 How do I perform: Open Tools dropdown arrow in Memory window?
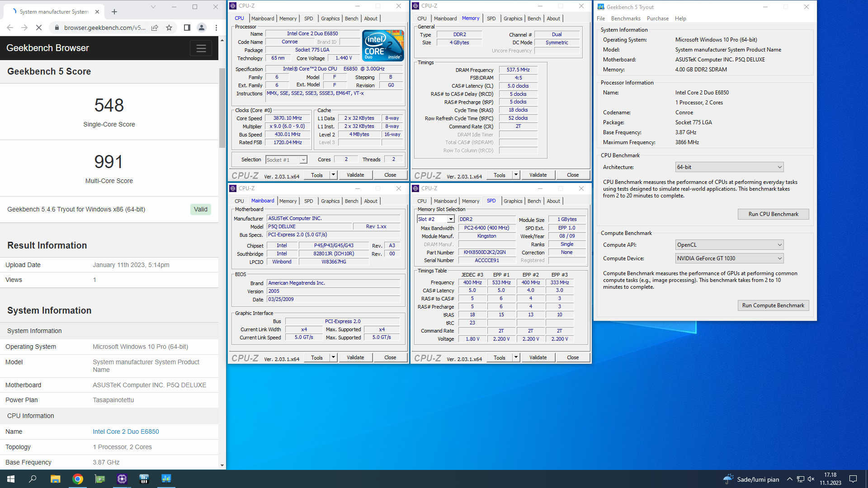pos(516,175)
